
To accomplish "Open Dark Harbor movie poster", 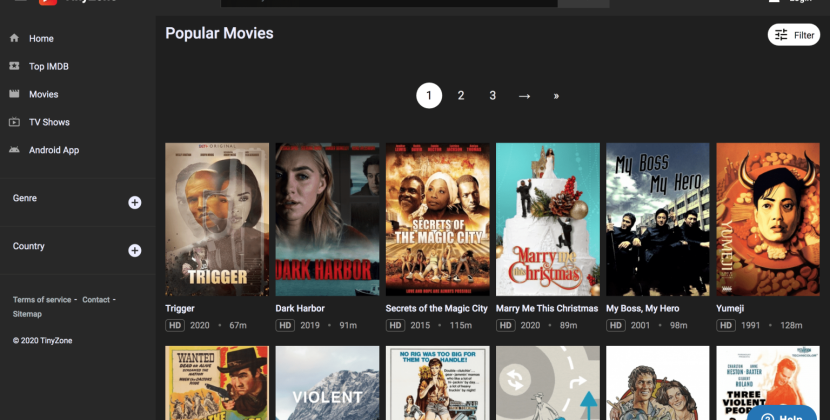I will (327, 219).
